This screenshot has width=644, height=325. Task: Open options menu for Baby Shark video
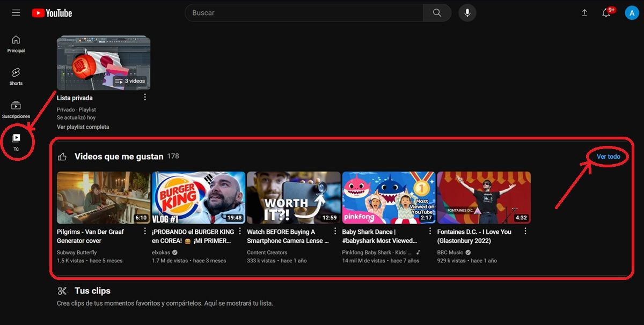click(x=430, y=231)
